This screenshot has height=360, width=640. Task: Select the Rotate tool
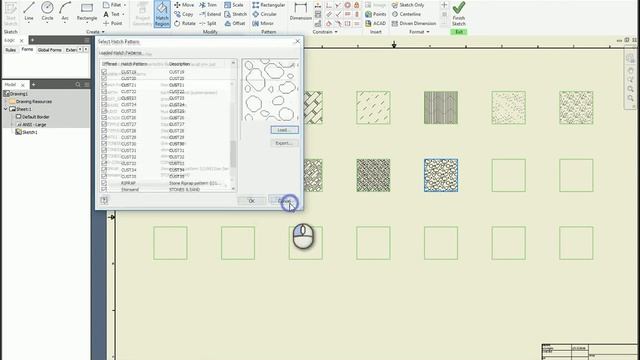(184, 23)
